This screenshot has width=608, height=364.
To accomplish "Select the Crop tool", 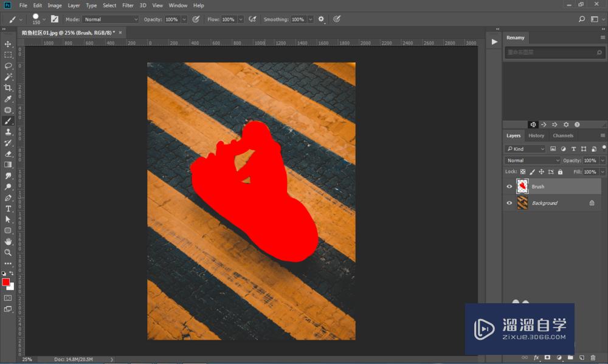I will pos(8,88).
